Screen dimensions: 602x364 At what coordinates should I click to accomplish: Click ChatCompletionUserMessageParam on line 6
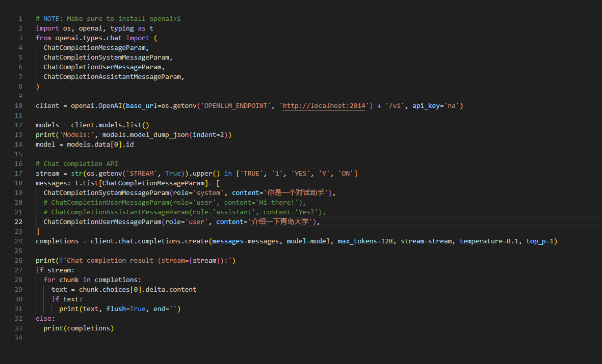point(102,67)
